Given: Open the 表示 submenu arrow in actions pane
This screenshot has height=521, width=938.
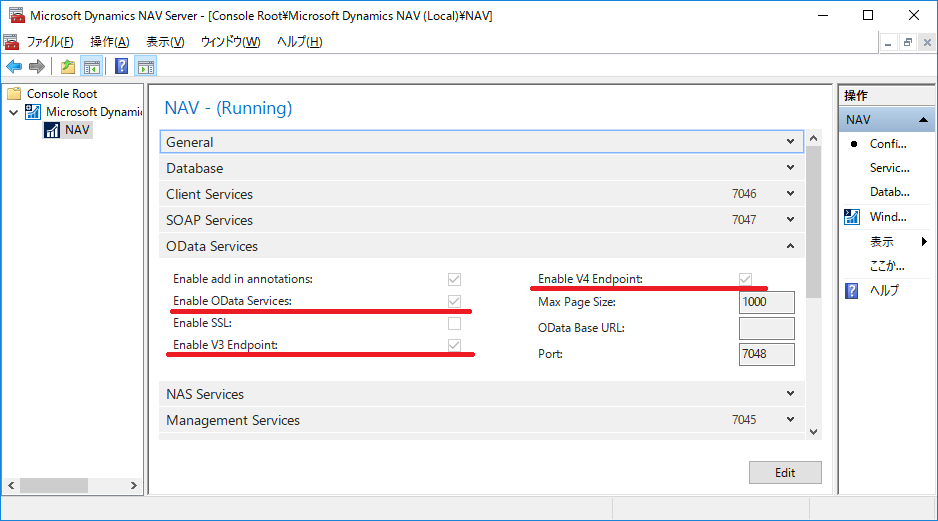Looking at the screenshot, I should click(x=924, y=242).
